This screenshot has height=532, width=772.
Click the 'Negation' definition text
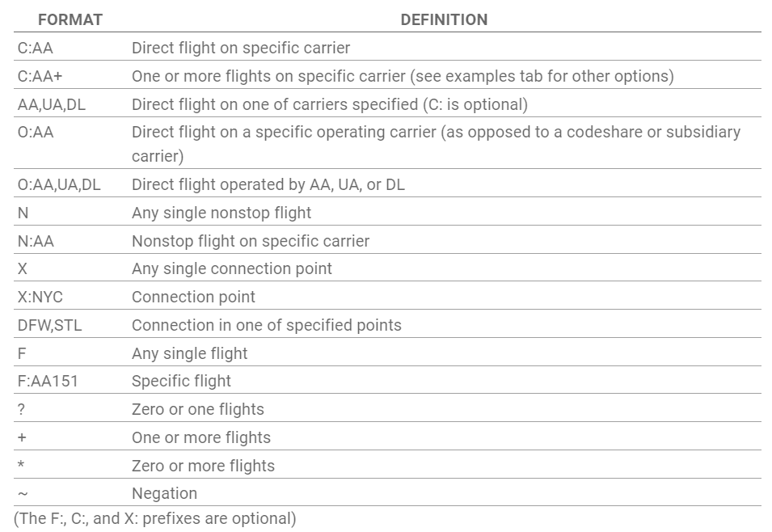tap(164, 494)
